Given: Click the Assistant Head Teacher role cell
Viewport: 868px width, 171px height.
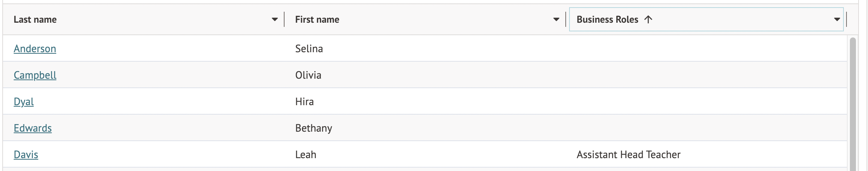Looking at the screenshot, I should (x=628, y=155).
